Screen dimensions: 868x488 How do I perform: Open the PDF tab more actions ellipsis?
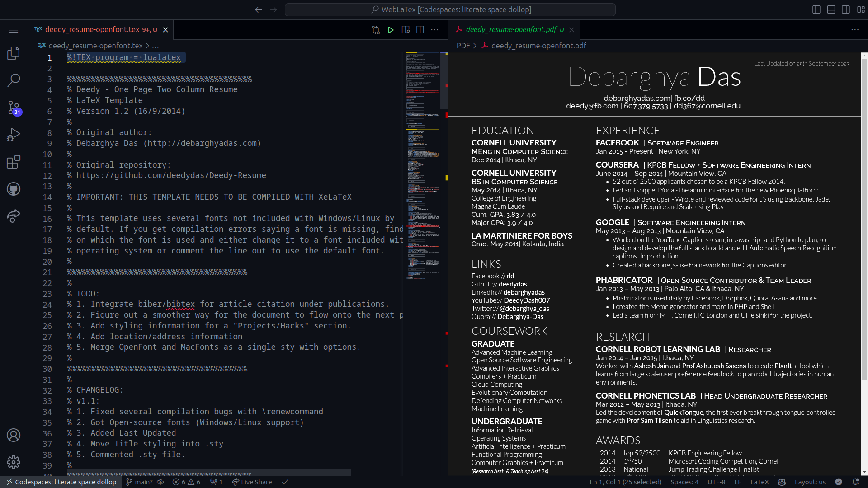(855, 29)
